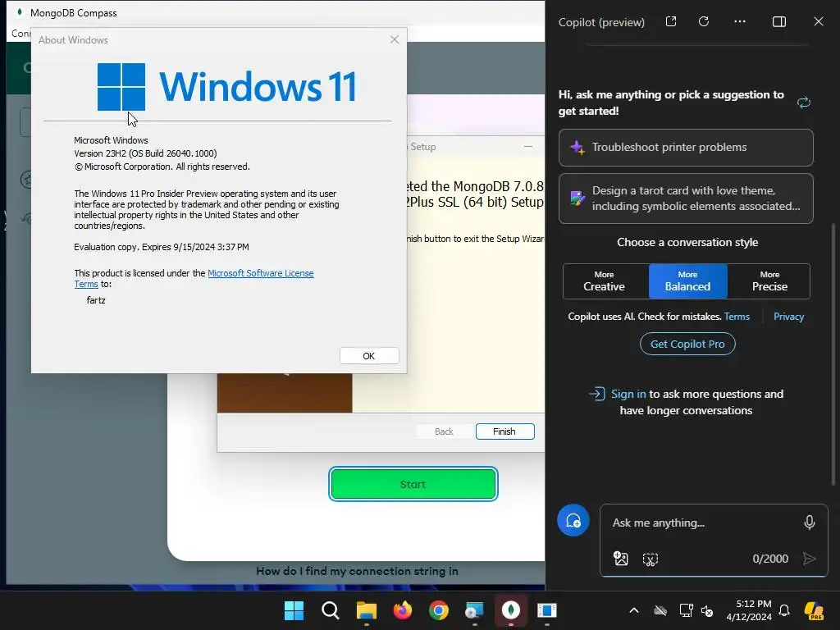Send the Copilot message arrow
The width and height of the screenshot is (840, 630).
(810, 559)
